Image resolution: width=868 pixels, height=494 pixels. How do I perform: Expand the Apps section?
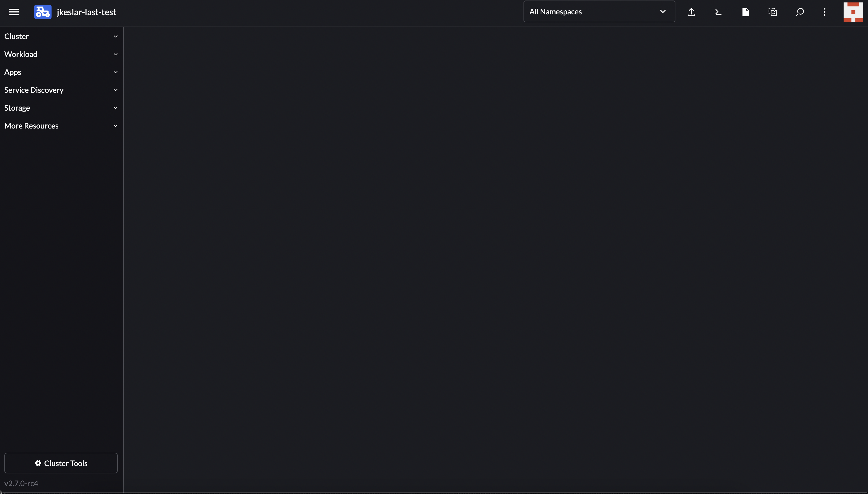[x=61, y=72]
